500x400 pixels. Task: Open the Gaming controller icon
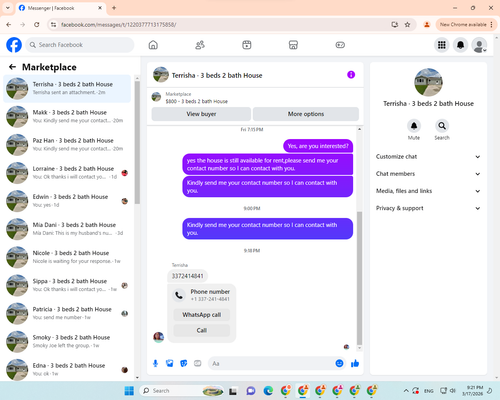pos(340,45)
